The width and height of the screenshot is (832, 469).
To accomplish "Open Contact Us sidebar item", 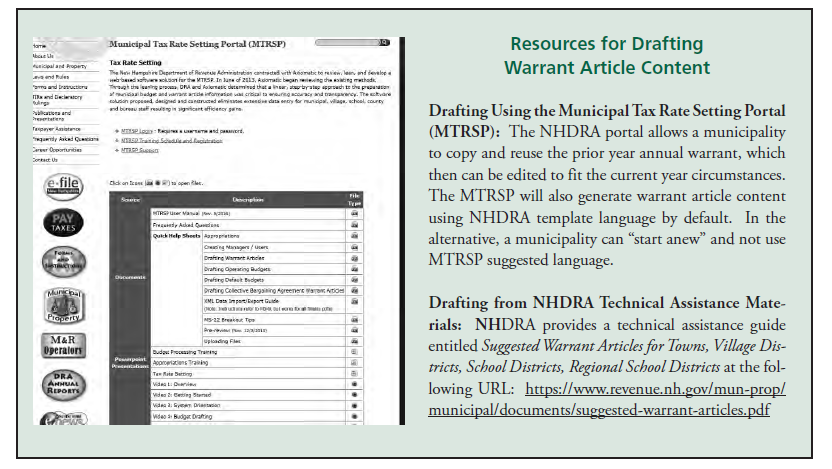I will point(45,160).
